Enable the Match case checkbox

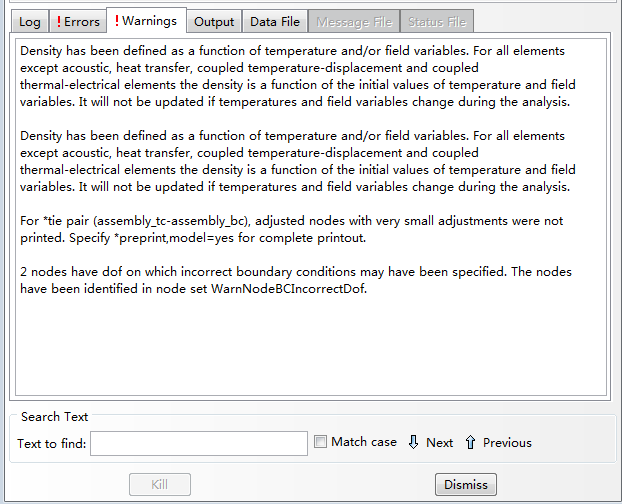320,442
